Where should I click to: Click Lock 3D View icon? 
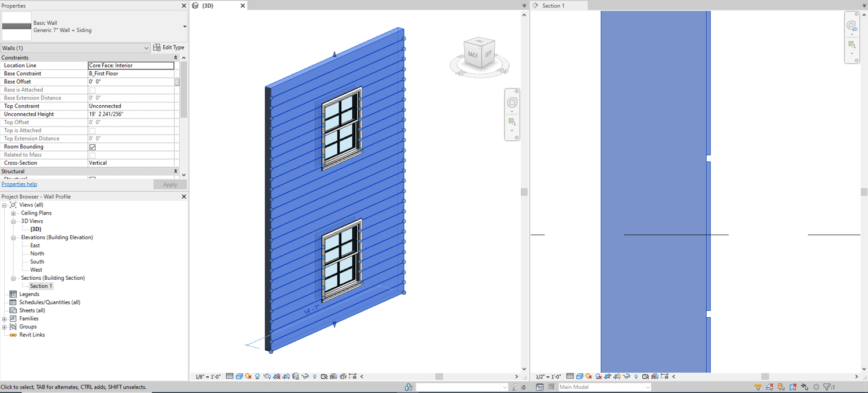coord(296,376)
